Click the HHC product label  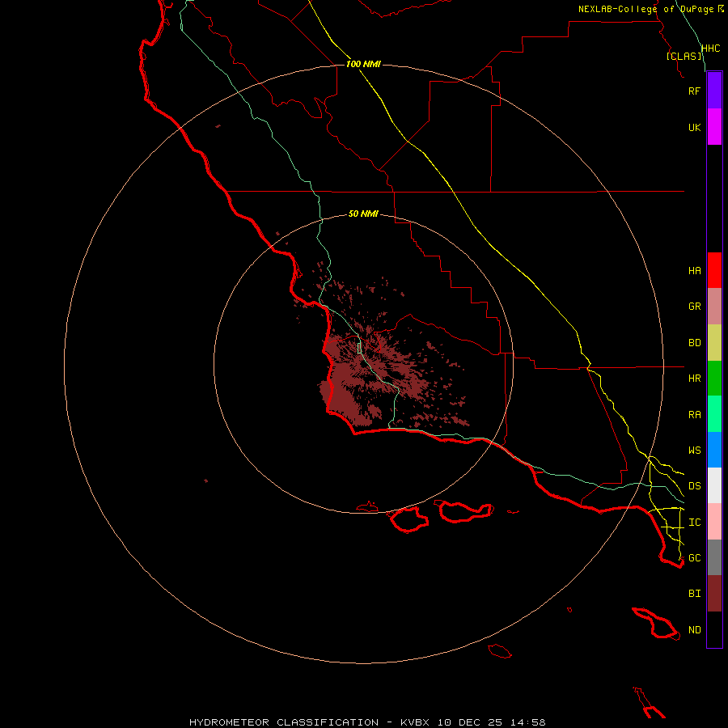point(711,49)
